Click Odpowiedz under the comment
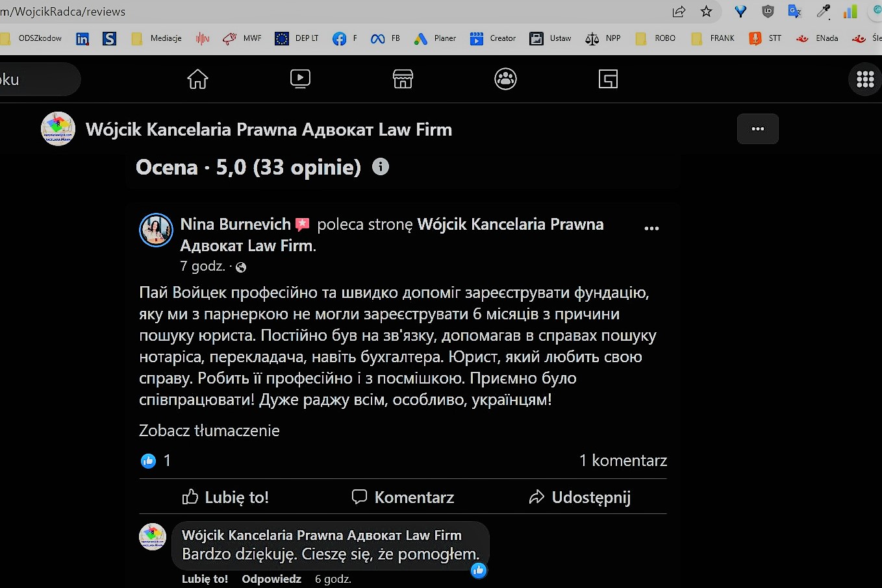This screenshot has width=882, height=588. 271,579
